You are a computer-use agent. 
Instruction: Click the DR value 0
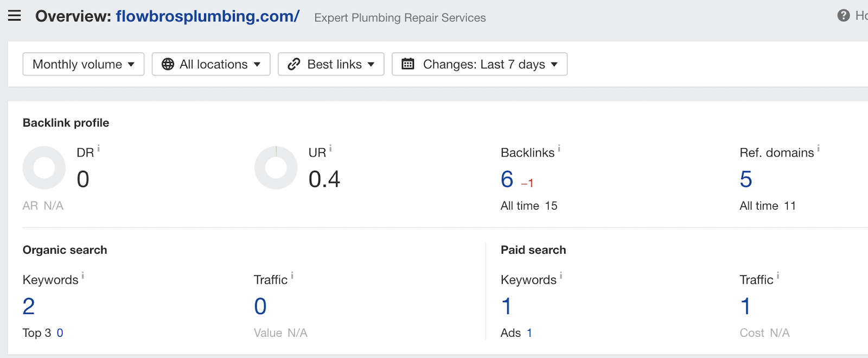point(83,179)
